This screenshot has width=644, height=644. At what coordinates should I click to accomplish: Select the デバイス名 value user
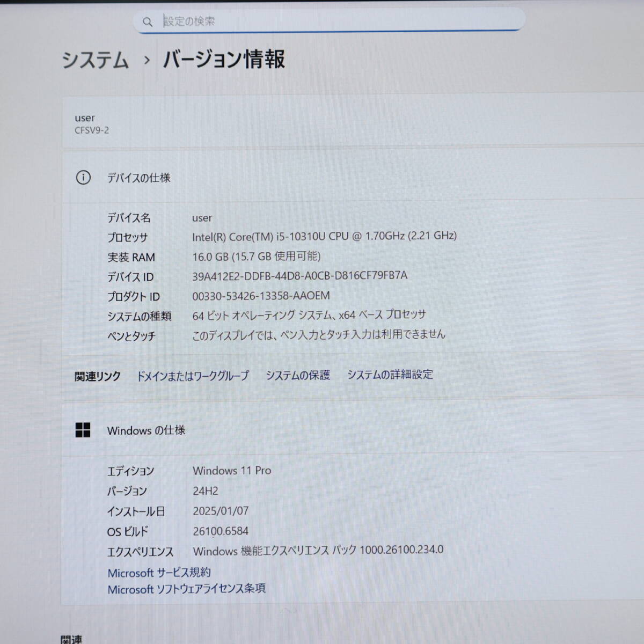coord(202,218)
